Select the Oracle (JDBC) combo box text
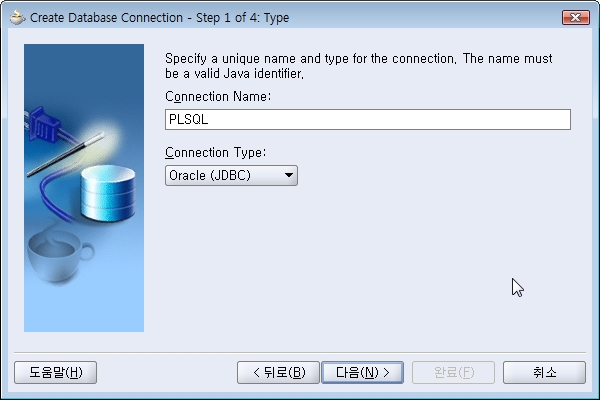Image resolution: width=600 pixels, height=400 pixels. coord(210,175)
